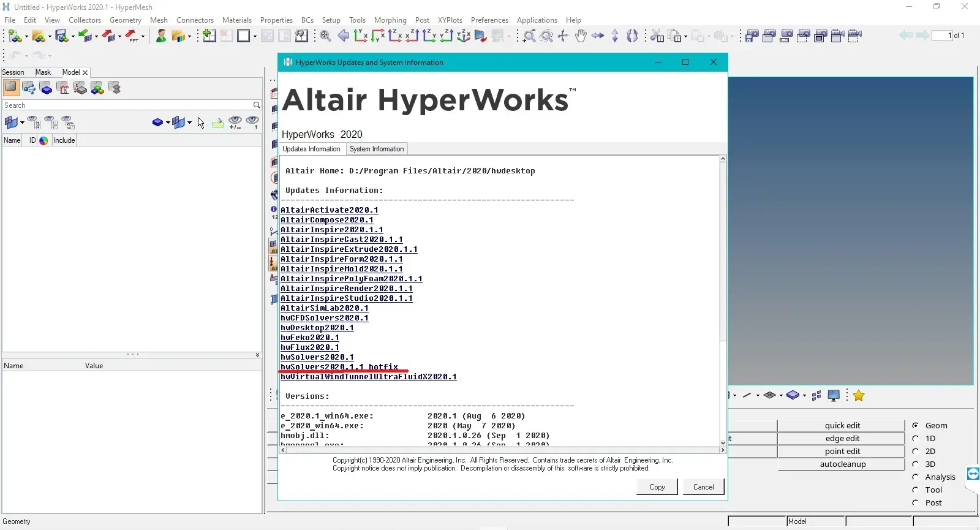Viewport: 980px width, 530px height.
Task: Click the Page Window Layout square icon
Action: (x=244, y=36)
